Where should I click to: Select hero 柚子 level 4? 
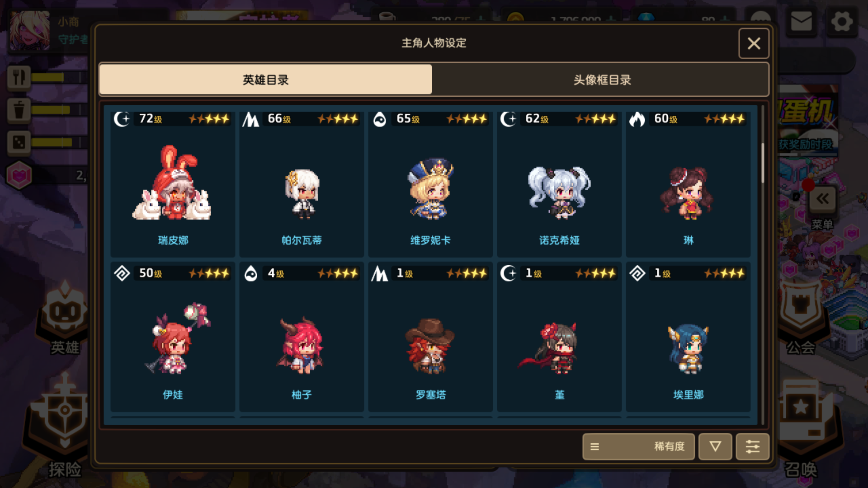[x=302, y=337]
